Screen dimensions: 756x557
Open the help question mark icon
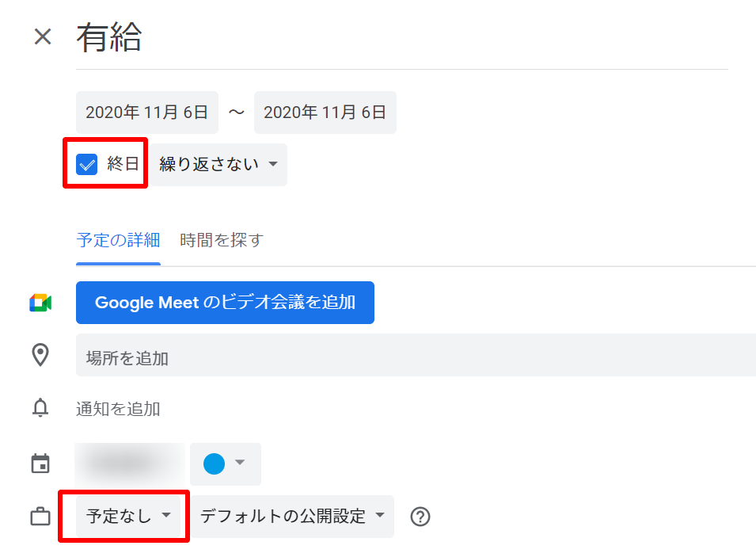420,517
